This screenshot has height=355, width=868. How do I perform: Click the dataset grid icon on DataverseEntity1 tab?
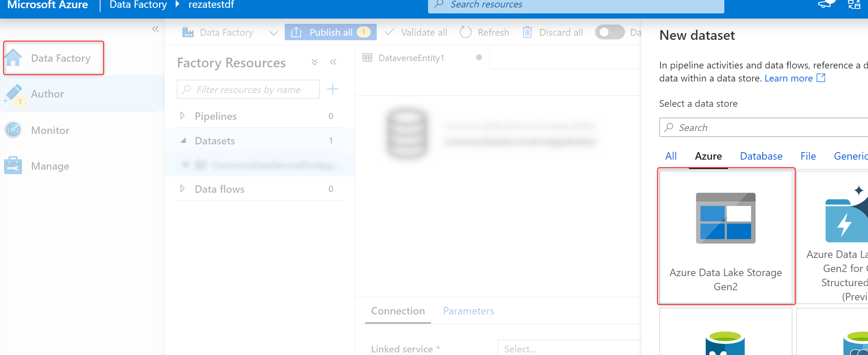368,58
